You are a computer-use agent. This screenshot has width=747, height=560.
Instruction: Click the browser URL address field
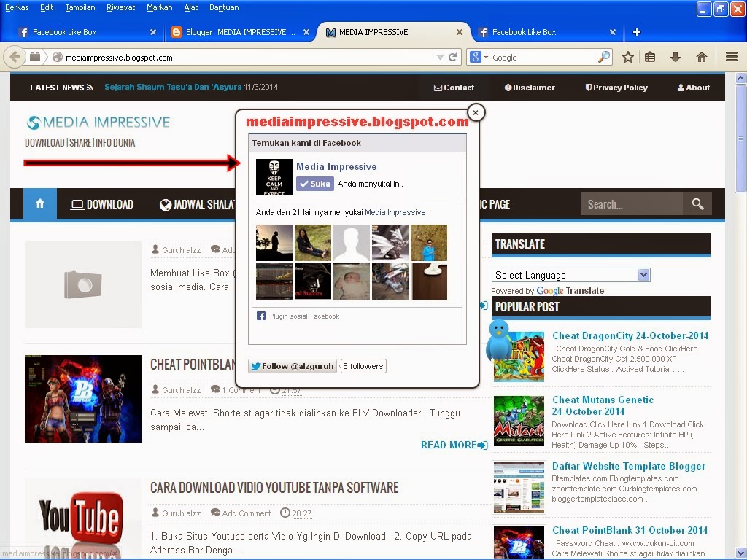click(248, 57)
